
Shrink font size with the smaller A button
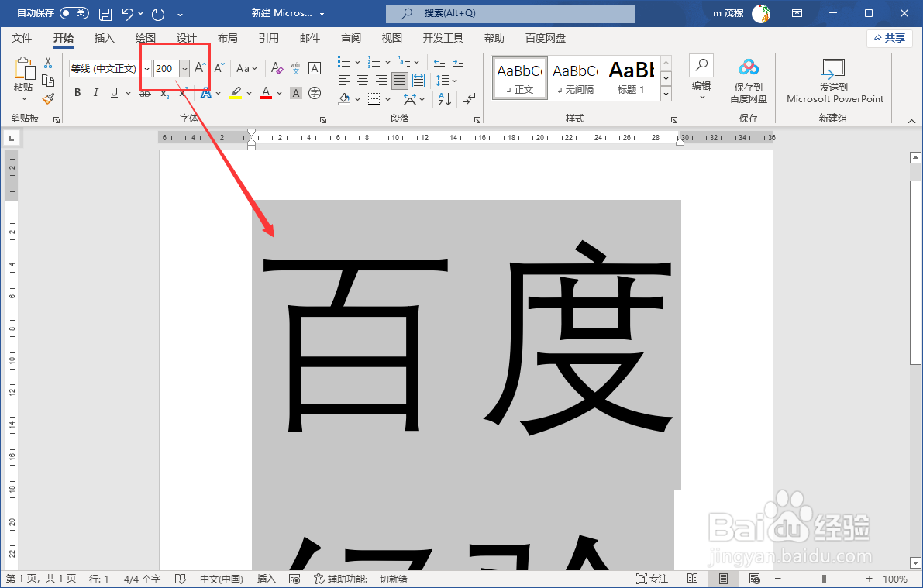coord(219,67)
